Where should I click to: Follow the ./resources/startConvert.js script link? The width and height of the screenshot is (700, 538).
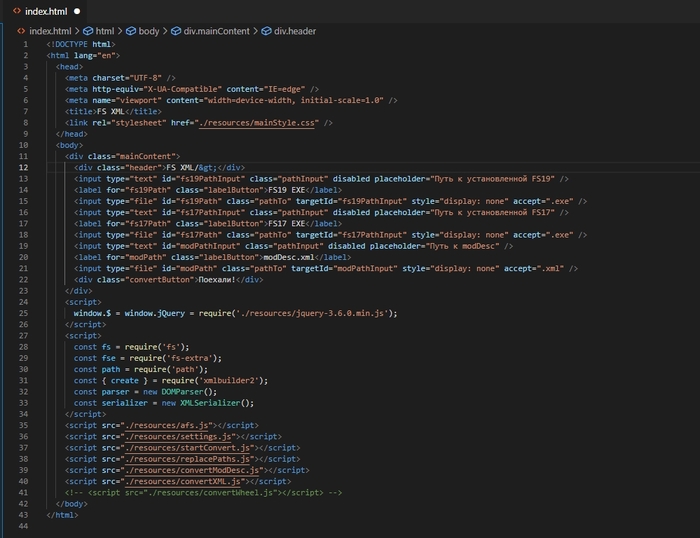click(176, 447)
